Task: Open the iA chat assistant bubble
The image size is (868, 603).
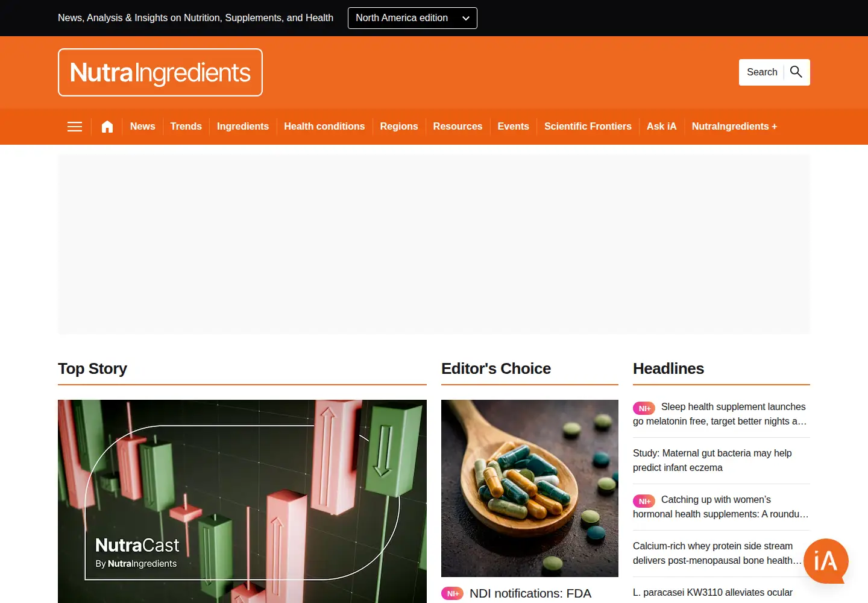Action: [826, 561]
